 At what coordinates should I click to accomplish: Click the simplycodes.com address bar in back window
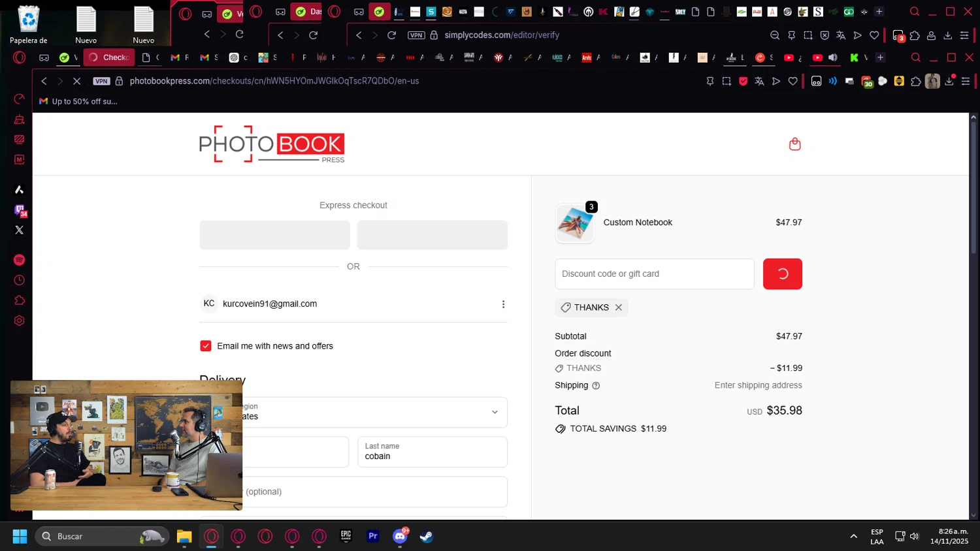[502, 35]
